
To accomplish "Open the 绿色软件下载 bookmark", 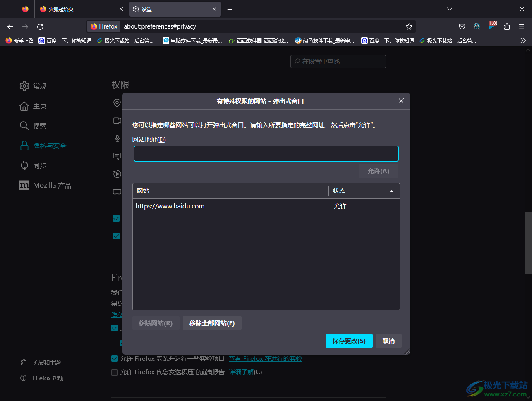I will [325, 41].
